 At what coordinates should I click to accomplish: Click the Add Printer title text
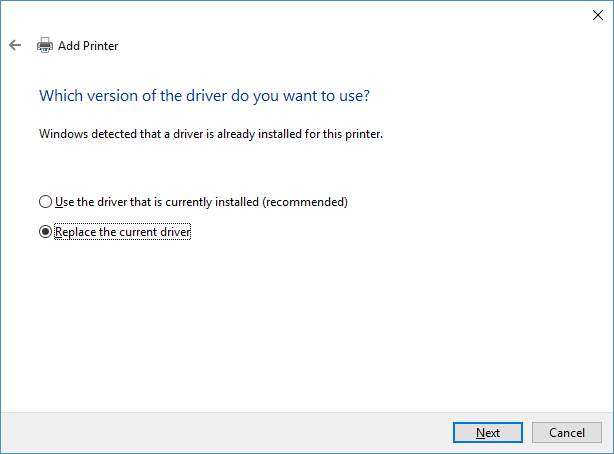tap(89, 45)
